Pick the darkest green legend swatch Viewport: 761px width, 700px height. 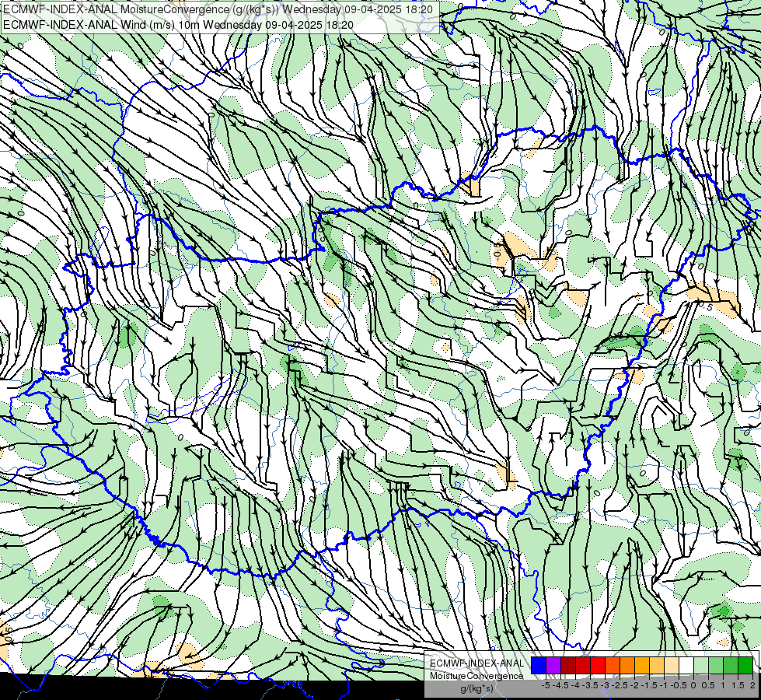click(x=745, y=665)
